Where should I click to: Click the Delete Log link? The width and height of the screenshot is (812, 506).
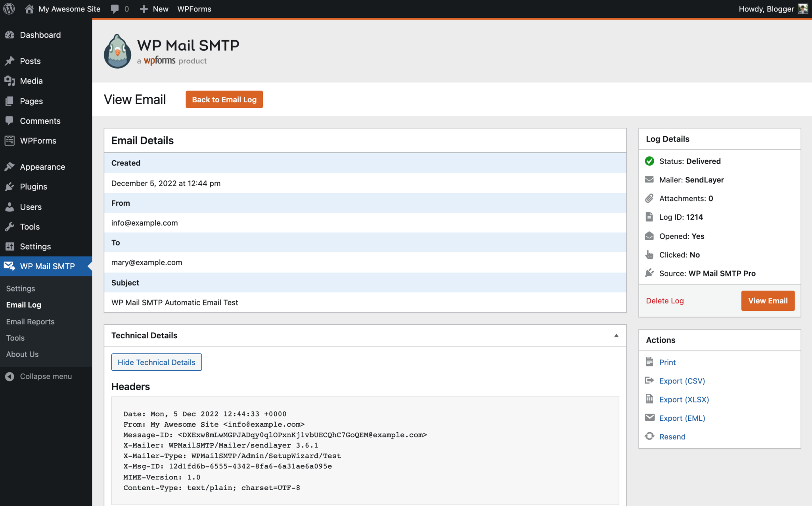[665, 301]
